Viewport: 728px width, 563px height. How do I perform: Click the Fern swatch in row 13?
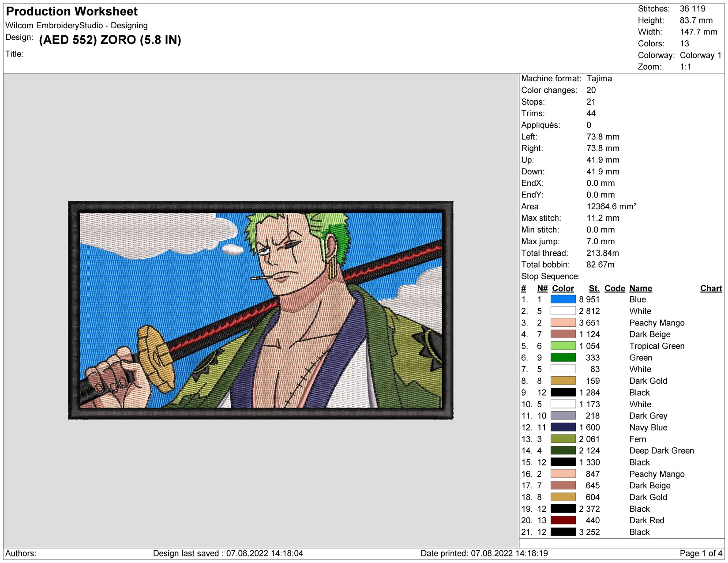(x=563, y=439)
